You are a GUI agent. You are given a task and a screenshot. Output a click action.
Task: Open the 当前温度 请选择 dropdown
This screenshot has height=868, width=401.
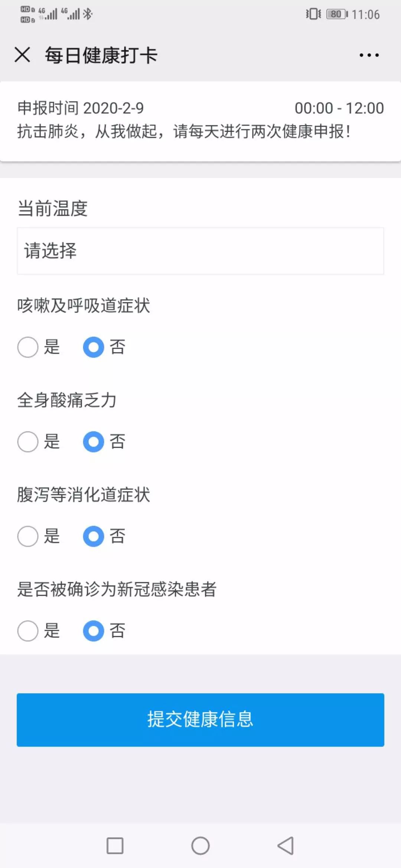coord(200,251)
